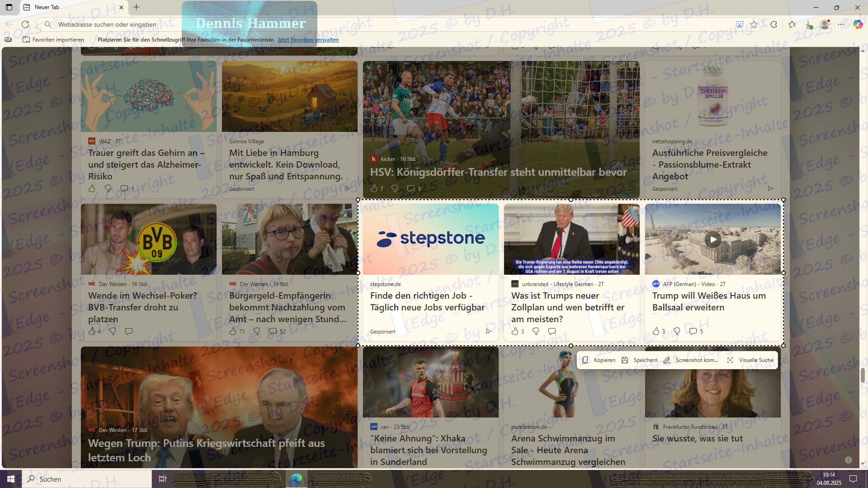Click the profile avatar icon

825,24
